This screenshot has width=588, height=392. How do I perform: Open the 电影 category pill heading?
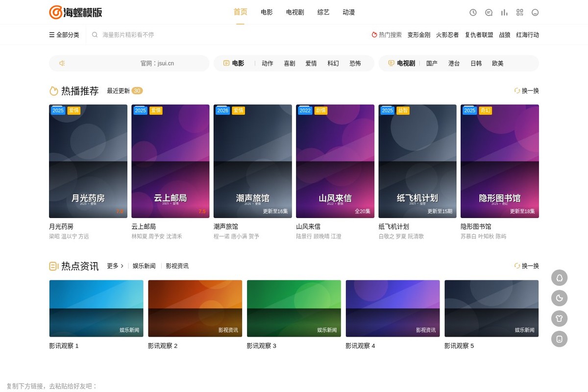click(234, 63)
